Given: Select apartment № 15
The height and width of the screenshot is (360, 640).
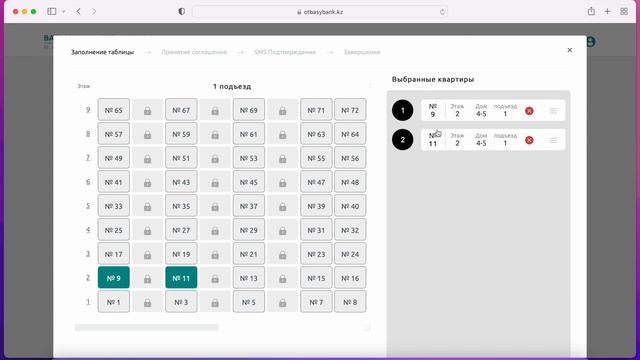Looking at the screenshot, I should [316, 278].
